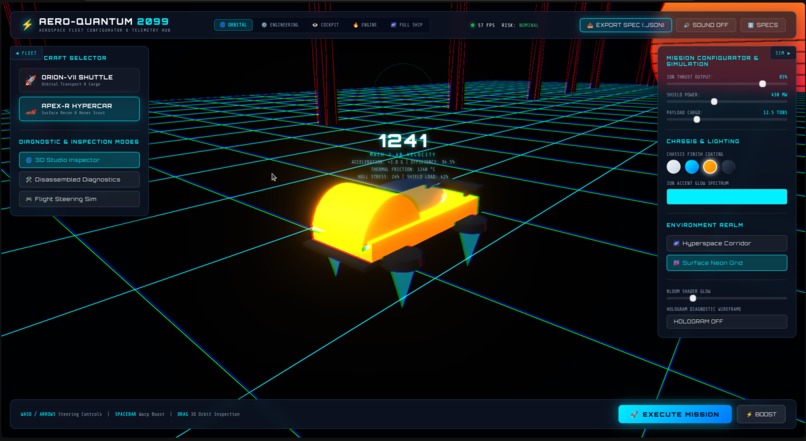Click the Environment Realm heading

click(x=705, y=225)
